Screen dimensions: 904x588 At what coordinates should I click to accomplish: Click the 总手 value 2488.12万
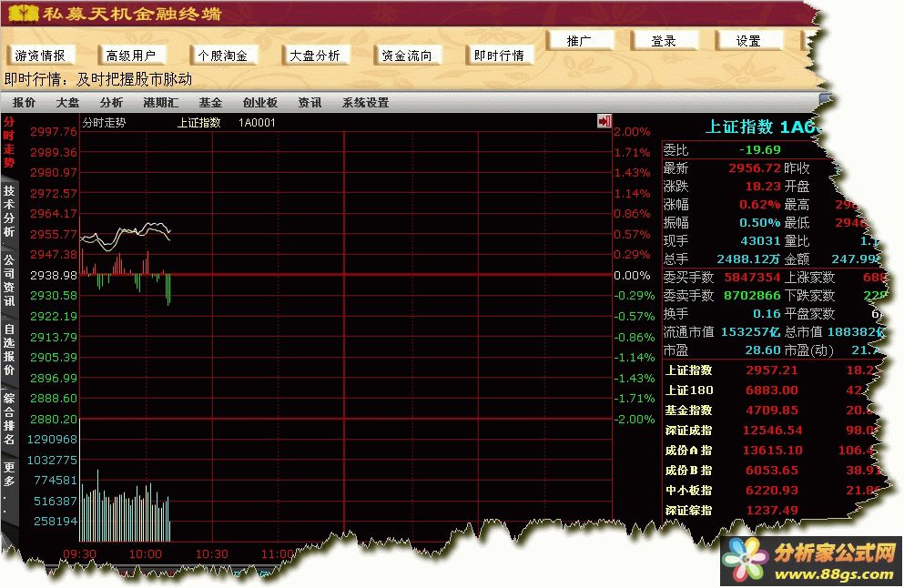748,259
